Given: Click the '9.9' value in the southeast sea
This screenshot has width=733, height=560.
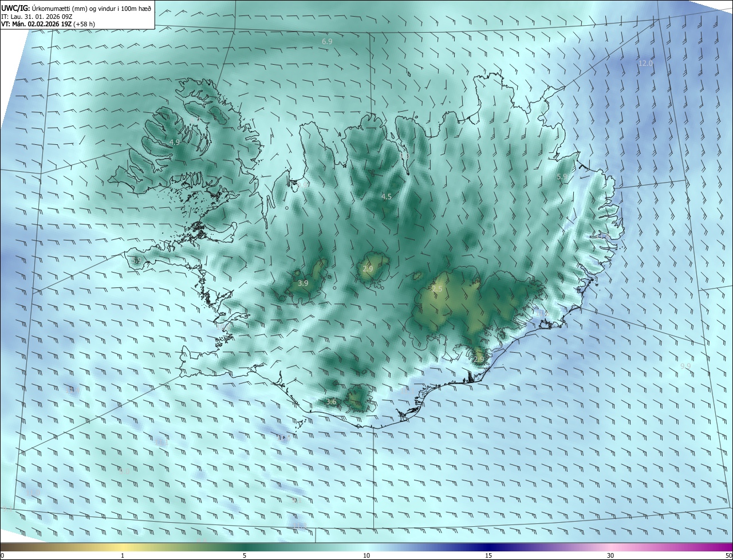Looking at the screenshot, I should (x=685, y=366).
